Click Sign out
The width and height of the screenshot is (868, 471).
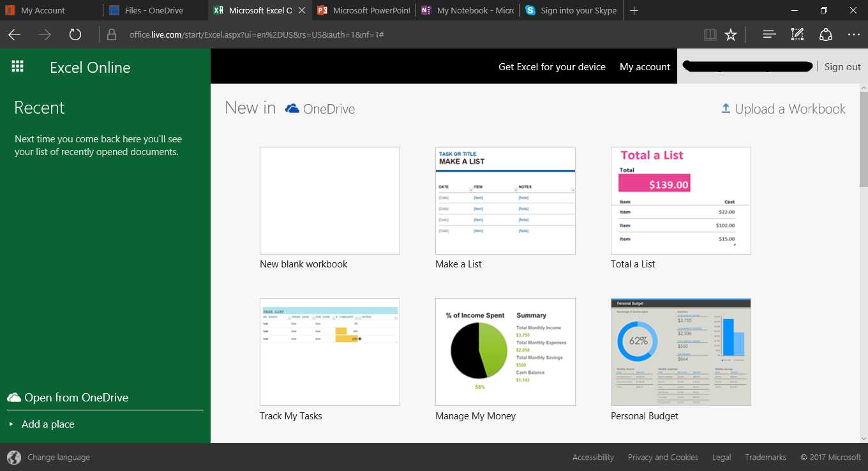pyautogui.click(x=842, y=66)
